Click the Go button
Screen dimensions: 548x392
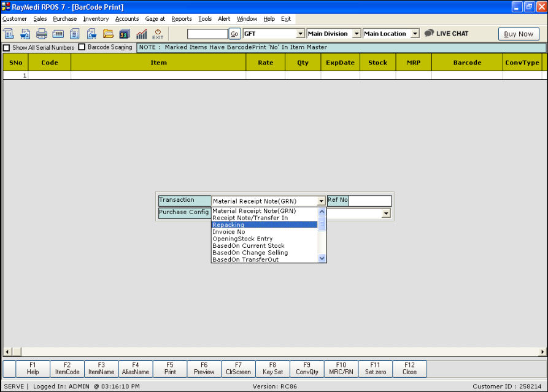click(234, 34)
